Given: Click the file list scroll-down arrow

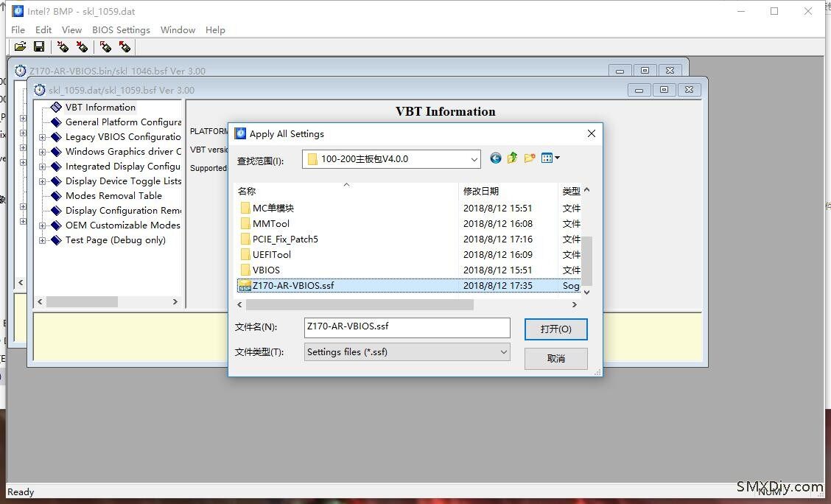Looking at the screenshot, I should pyautogui.click(x=586, y=292).
